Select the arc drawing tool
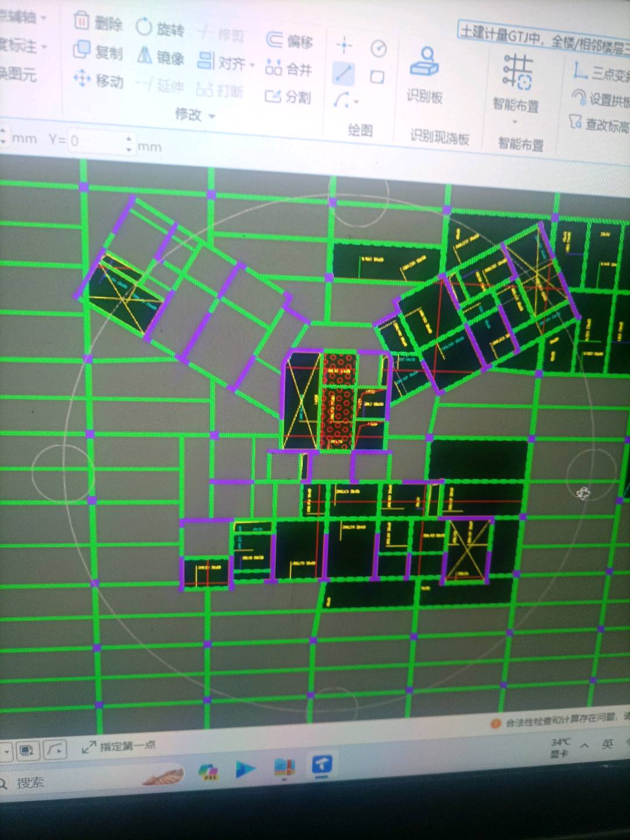This screenshot has height=840, width=630. pos(341,100)
